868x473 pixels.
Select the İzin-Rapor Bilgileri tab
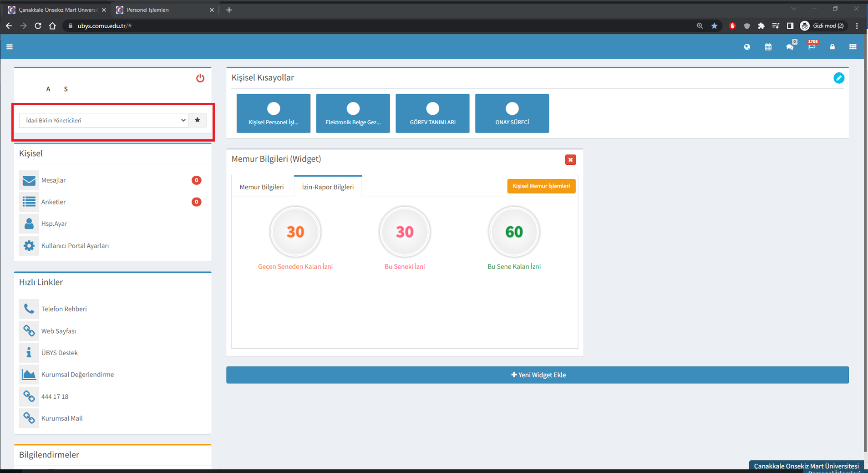click(x=328, y=187)
